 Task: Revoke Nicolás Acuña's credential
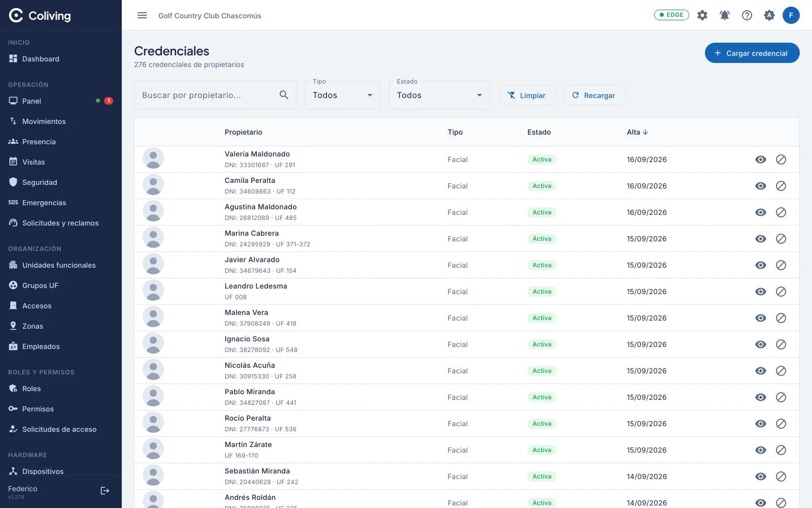coord(781,371)
